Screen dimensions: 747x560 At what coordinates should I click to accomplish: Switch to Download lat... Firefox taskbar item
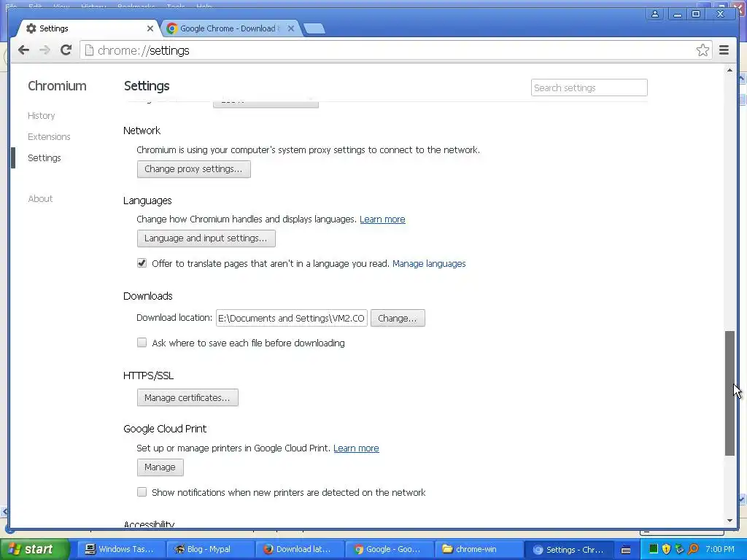[x=298, y=549]
